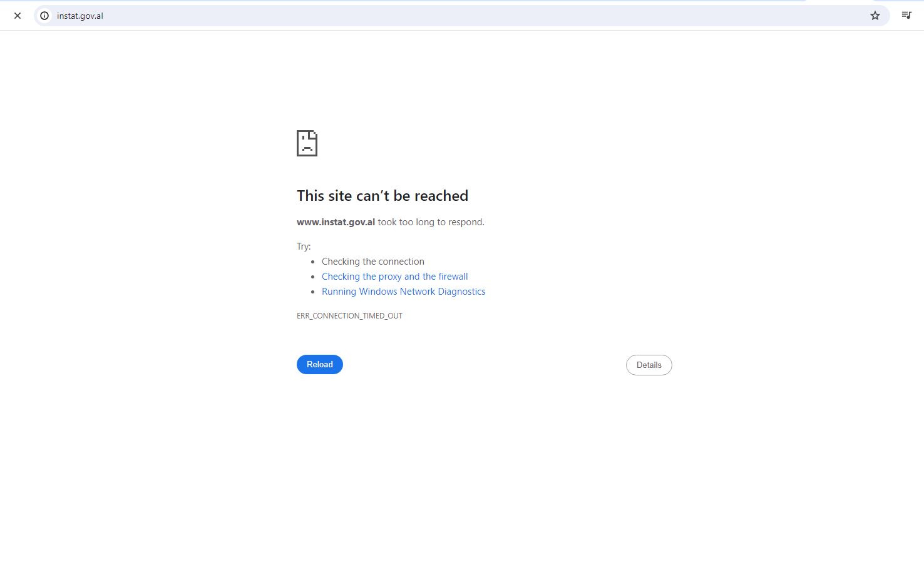924x565 pixels.
Task: Stop loading the page with X icon
Action: 18,16
